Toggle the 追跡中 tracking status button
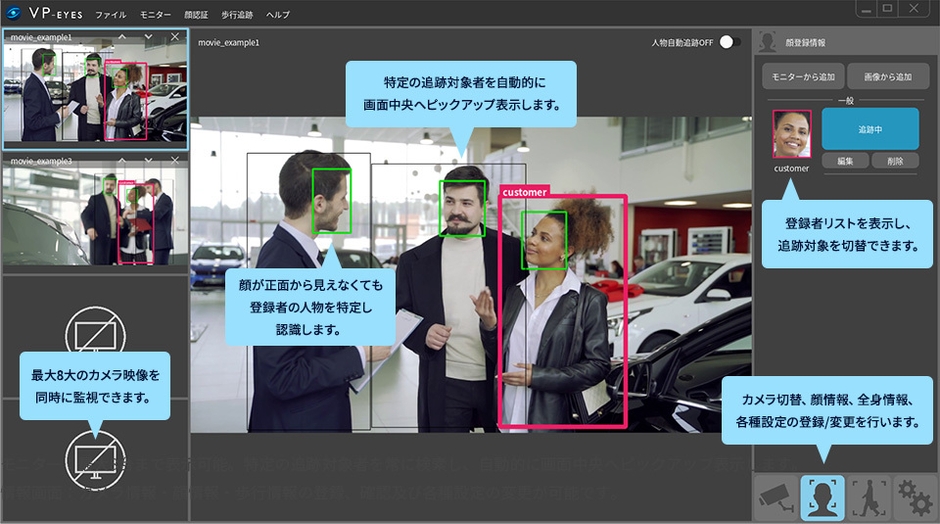 coord(869,130)
